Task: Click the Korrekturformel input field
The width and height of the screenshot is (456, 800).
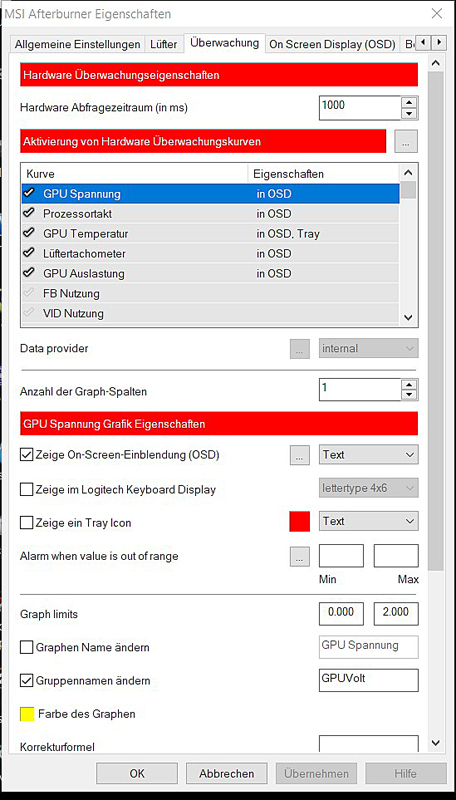Action: click(369, 744)
